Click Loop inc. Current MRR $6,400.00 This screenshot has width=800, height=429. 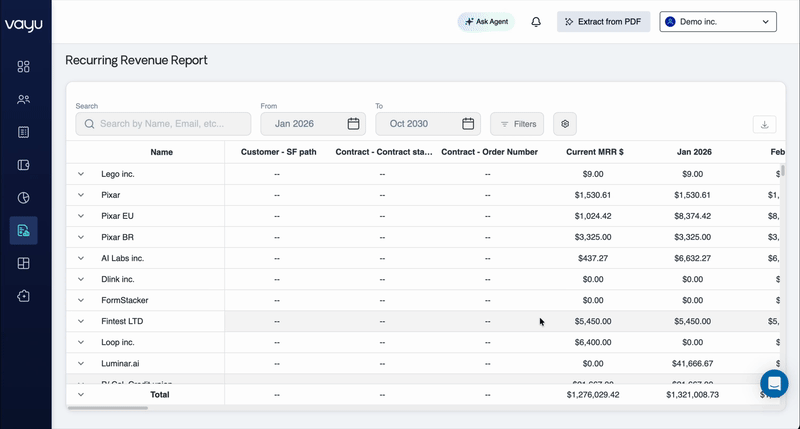(x=593, y=342)
